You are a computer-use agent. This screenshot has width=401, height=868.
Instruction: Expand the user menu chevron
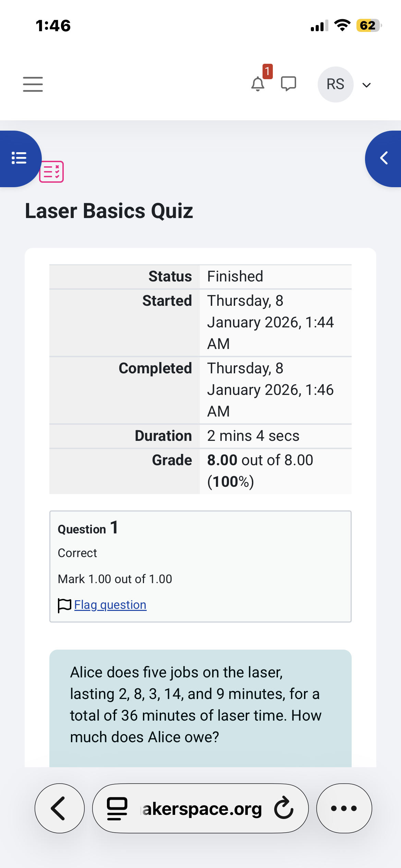(366, 85)
